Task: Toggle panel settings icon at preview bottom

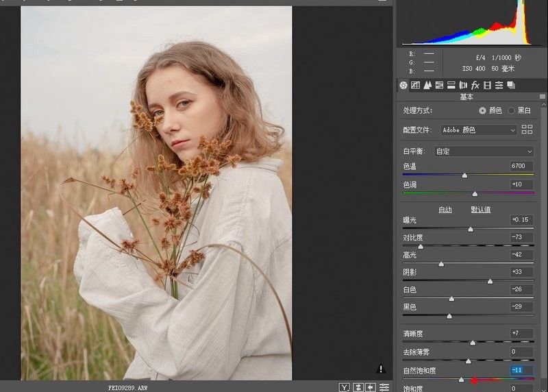Action: (384, 387)
